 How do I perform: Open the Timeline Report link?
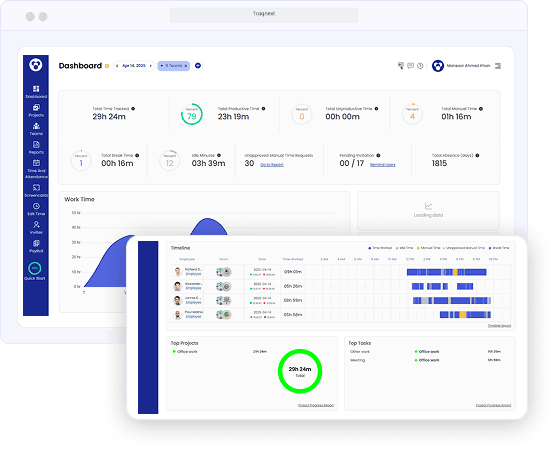pyautogui.click(x=499, y=325)
